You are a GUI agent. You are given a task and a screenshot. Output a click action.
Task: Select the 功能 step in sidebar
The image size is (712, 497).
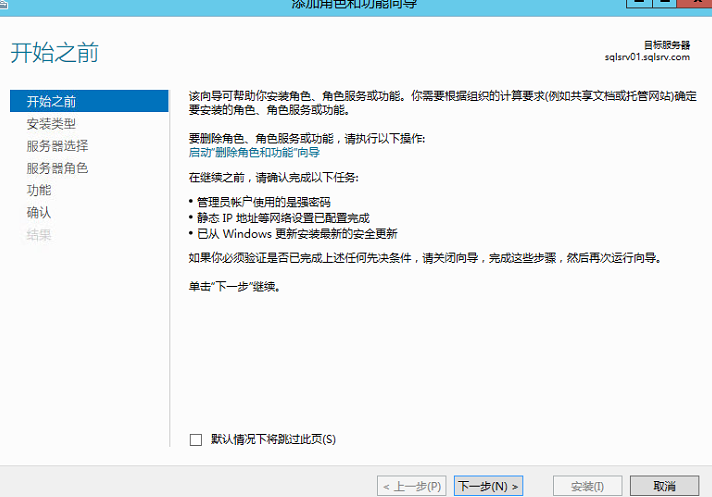coord(39,190)
